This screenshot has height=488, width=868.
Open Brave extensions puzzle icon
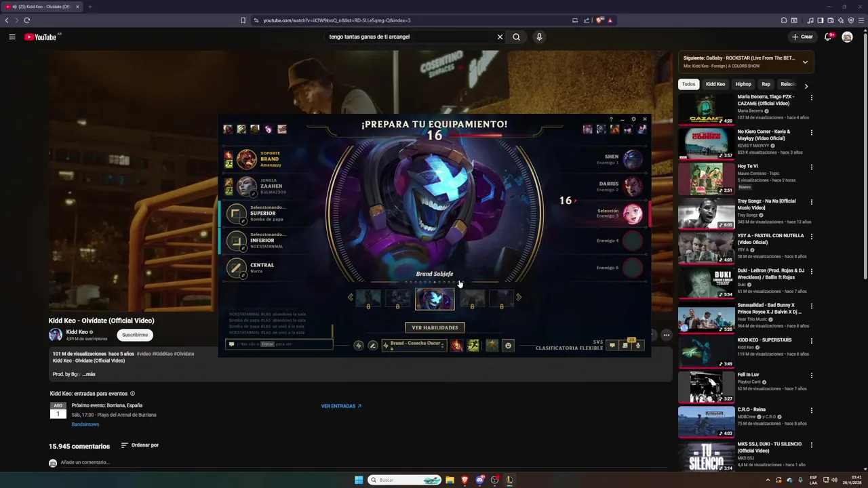click(x=784, y=20)
